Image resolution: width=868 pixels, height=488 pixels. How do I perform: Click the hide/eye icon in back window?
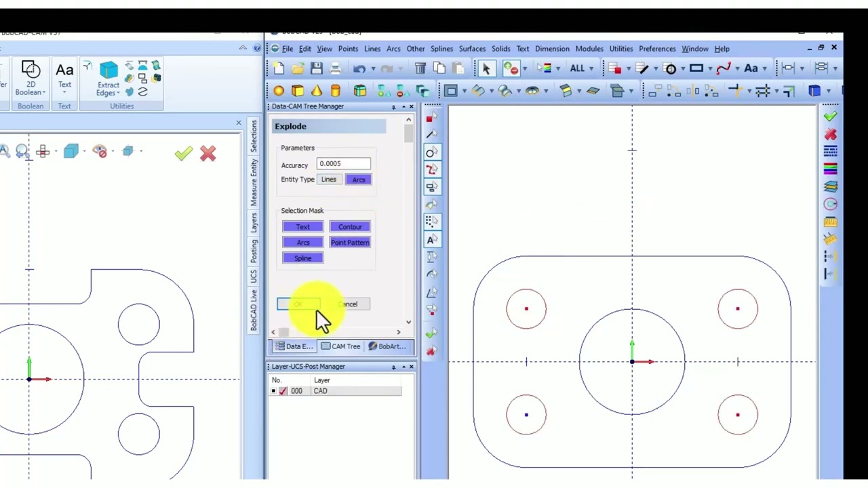[x=100, y=151]
